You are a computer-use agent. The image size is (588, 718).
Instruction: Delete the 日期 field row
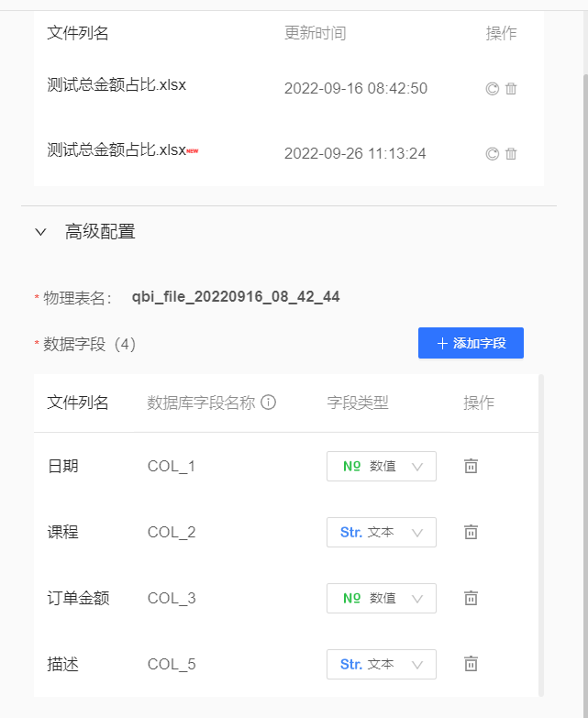click(471, 466)
